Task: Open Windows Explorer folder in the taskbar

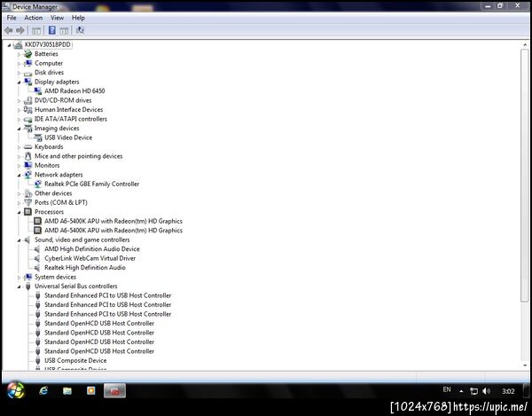Action: pos(67,391)
